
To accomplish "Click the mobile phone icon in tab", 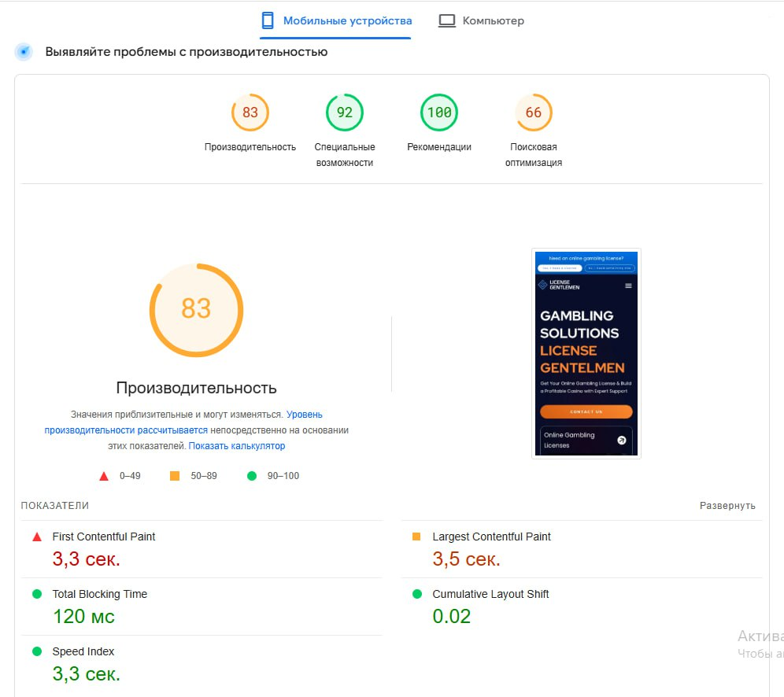I will point(268,20).
